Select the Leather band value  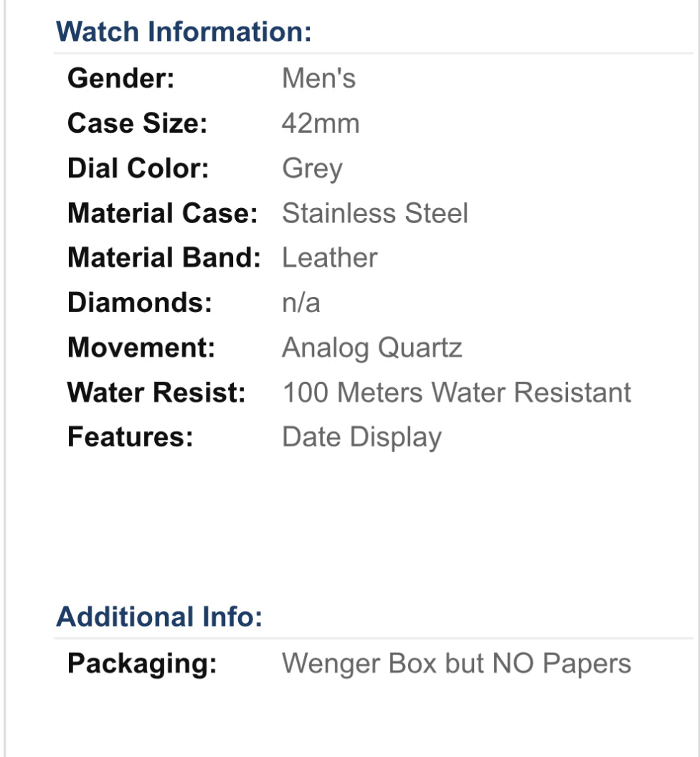[329, 258]
